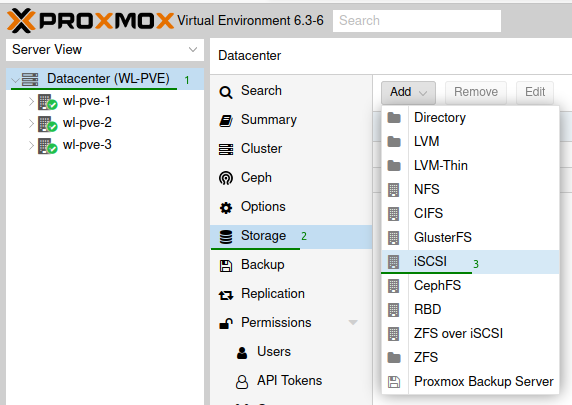Open the API Tokens panel
Viewport: 572px width, 405px height.
point(291,381)
